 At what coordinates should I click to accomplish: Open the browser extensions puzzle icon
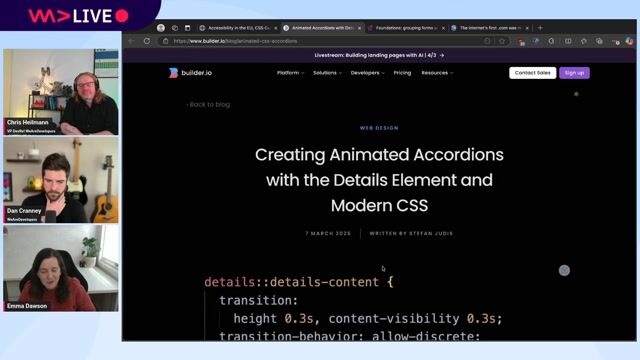coord(551,41)
